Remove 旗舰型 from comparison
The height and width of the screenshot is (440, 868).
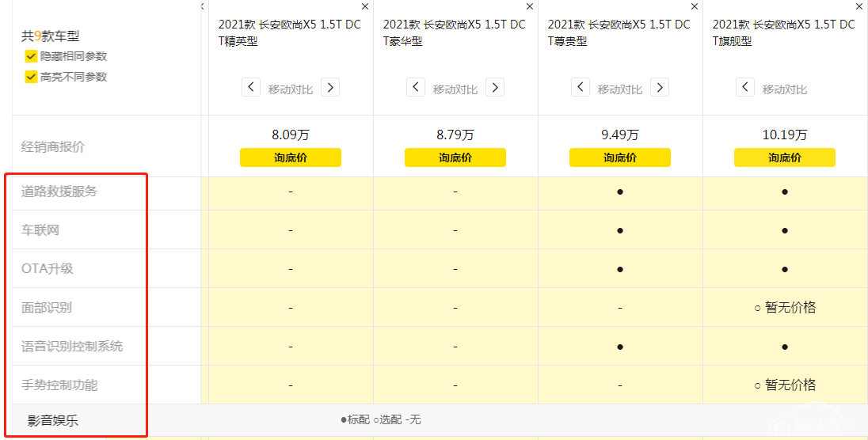(x=860, y=6)
